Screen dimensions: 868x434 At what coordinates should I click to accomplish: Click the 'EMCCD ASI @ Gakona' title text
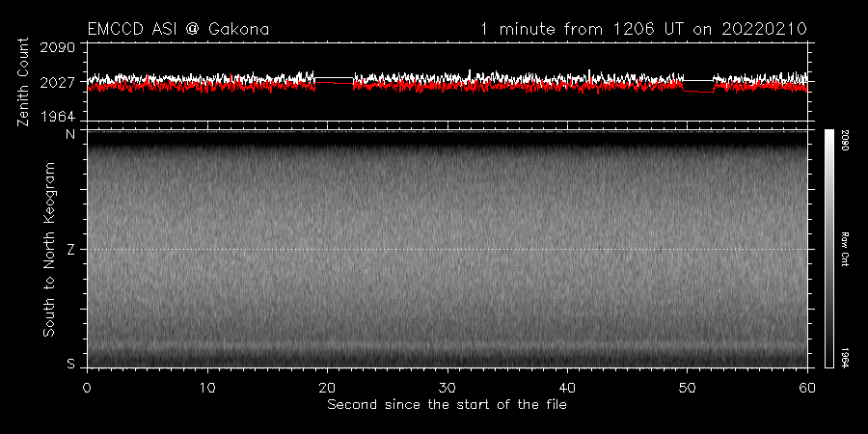coord(178,29)
